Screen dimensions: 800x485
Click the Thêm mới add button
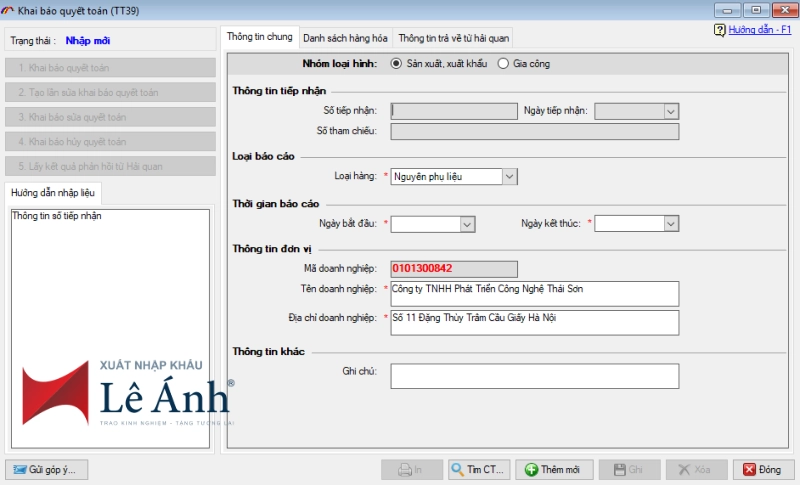point(553,470)
